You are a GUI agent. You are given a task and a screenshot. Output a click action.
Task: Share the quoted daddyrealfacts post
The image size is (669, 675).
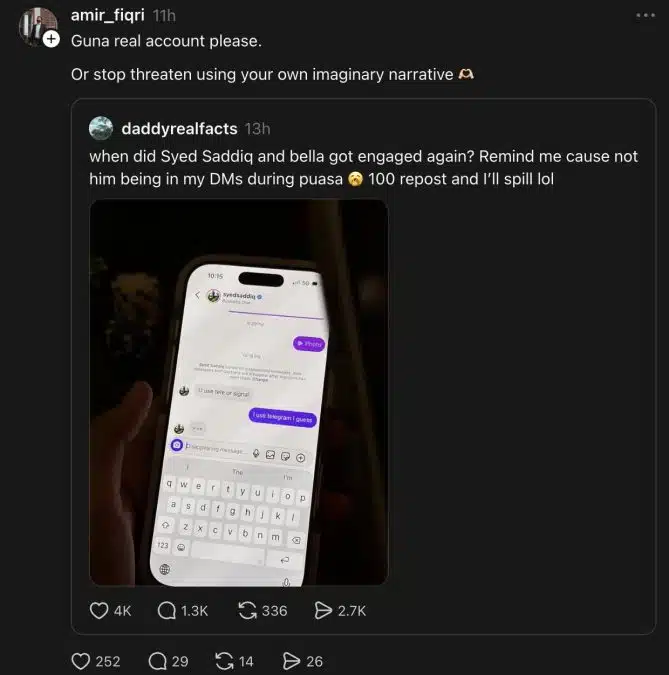click(323, 610)
